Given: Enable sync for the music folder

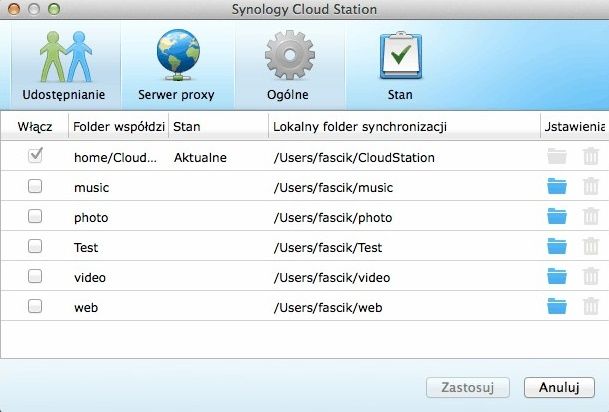Looking at the screenshot, I should coord(35,186).
